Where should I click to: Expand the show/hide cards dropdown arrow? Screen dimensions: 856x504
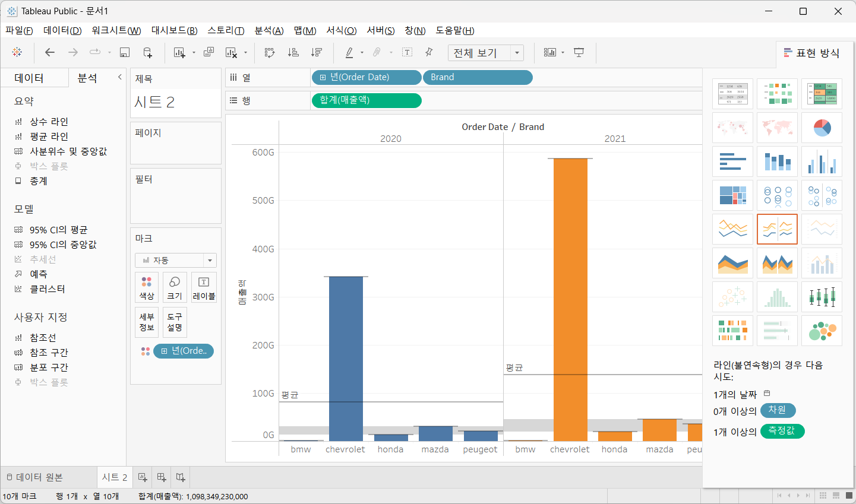(x=563, y=53)
